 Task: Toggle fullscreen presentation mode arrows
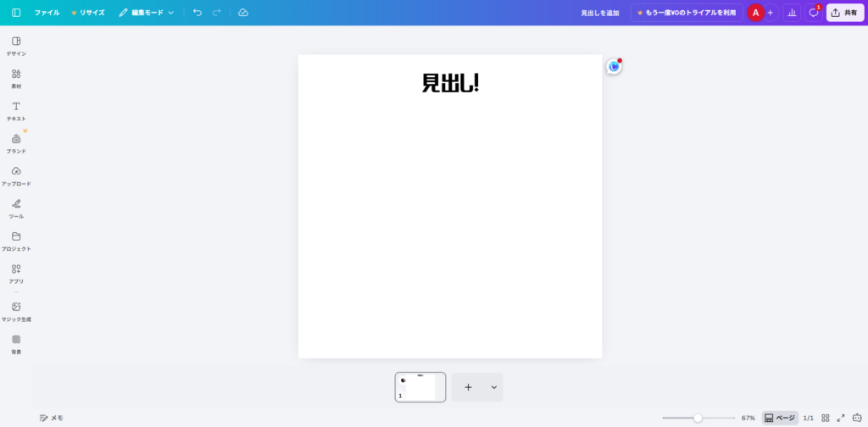(841, 418)
